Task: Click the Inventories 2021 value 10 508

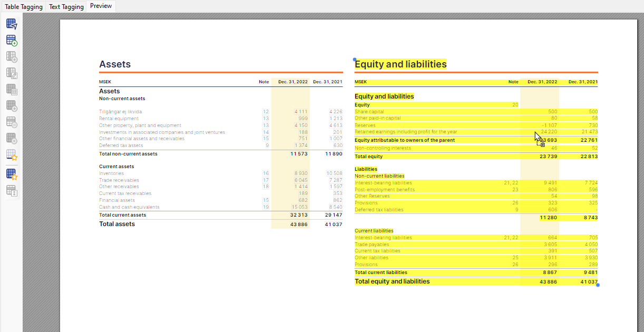Action: [334, 173]
